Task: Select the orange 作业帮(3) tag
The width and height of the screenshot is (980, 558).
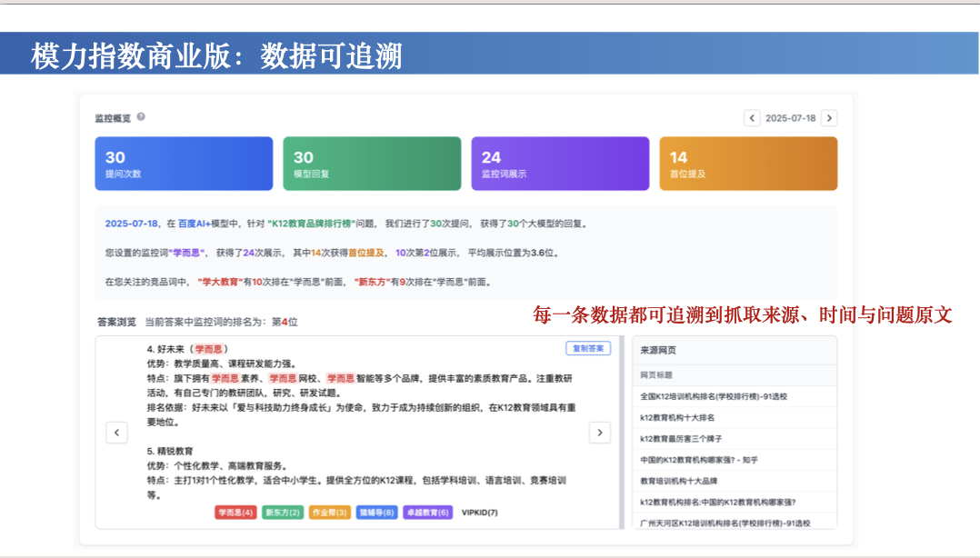Action: (x=329, y=513)
